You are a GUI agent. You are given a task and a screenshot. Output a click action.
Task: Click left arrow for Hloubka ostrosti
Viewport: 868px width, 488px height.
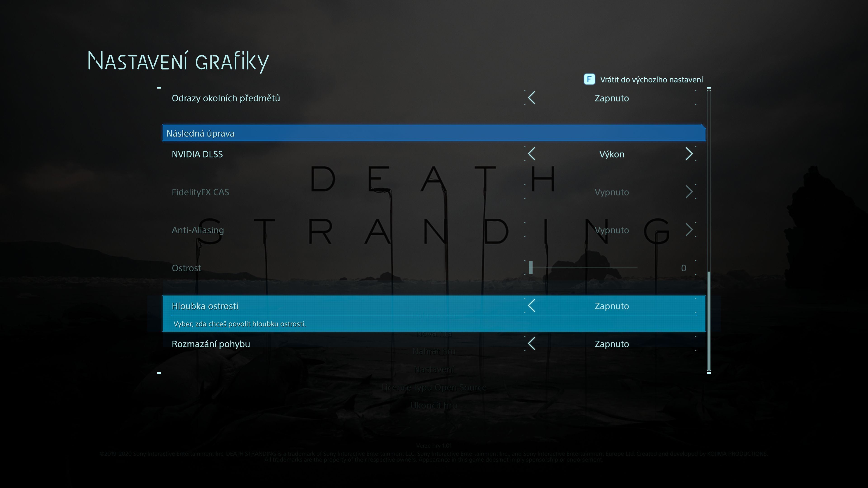coord(532,306)
